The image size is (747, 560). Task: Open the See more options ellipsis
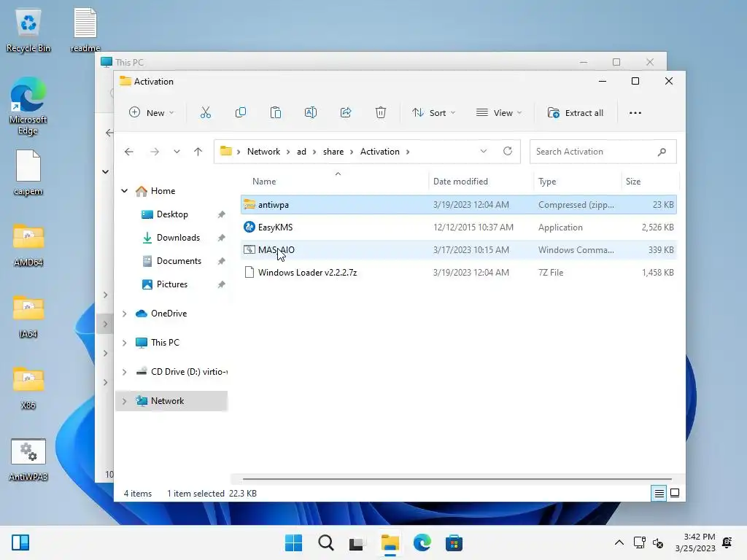[x=635, y=113]
